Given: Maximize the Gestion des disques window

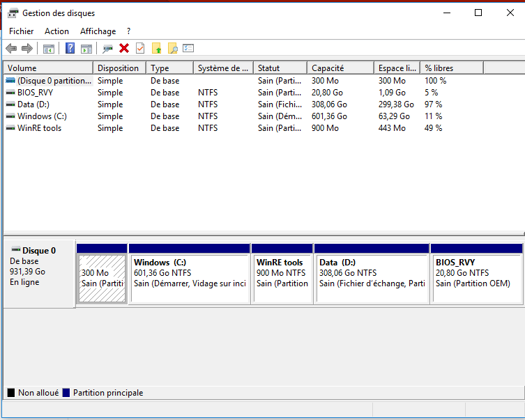Looking at the screenshot, I should click(478, 13).
